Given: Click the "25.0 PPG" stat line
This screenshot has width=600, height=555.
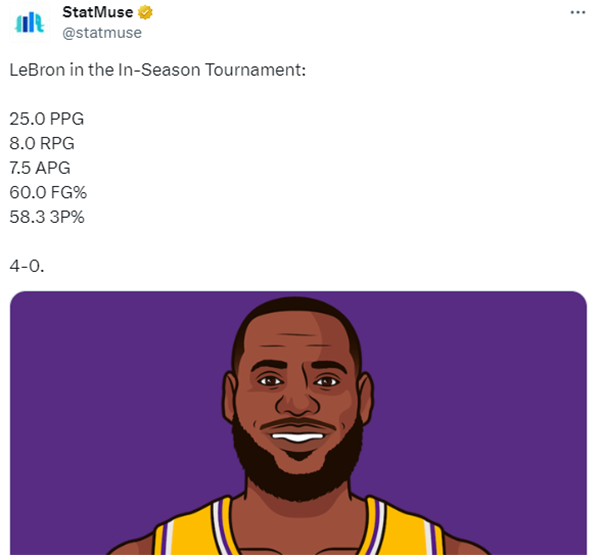Looking at the screenshot, I should (x=46, y=118).
